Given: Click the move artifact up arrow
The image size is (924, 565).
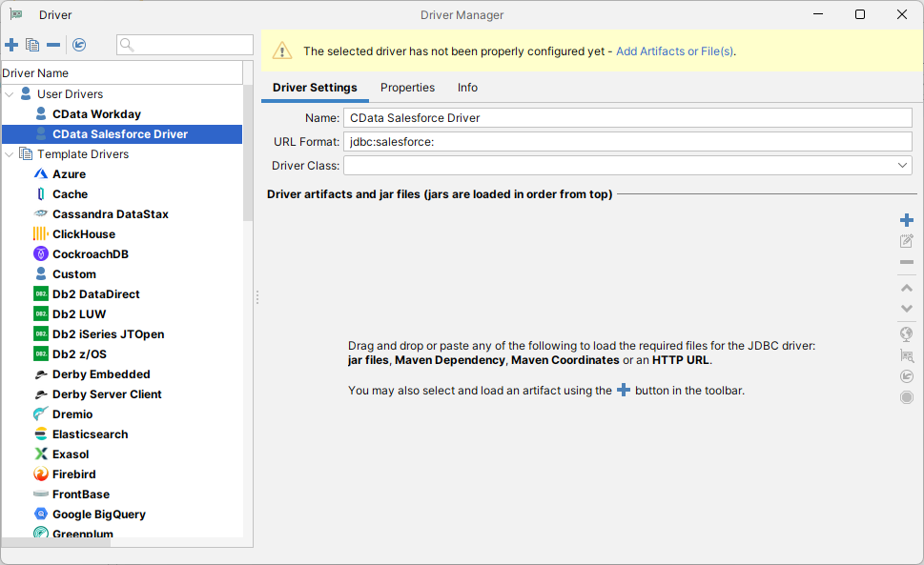Looking at the screenshot, I should 906,287.
